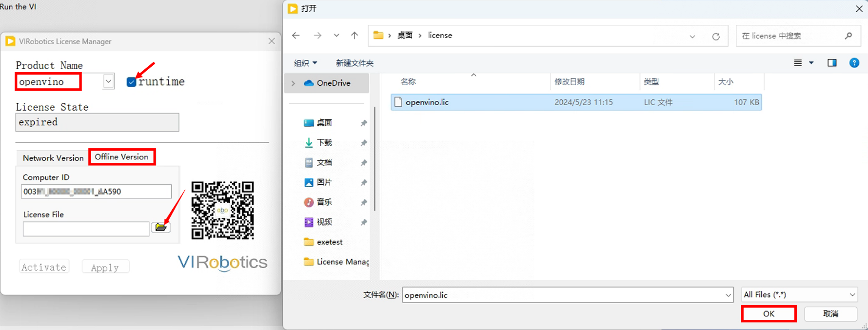Toggle the preview pane icon
The image size is (868, 330).
click(832, 63)
